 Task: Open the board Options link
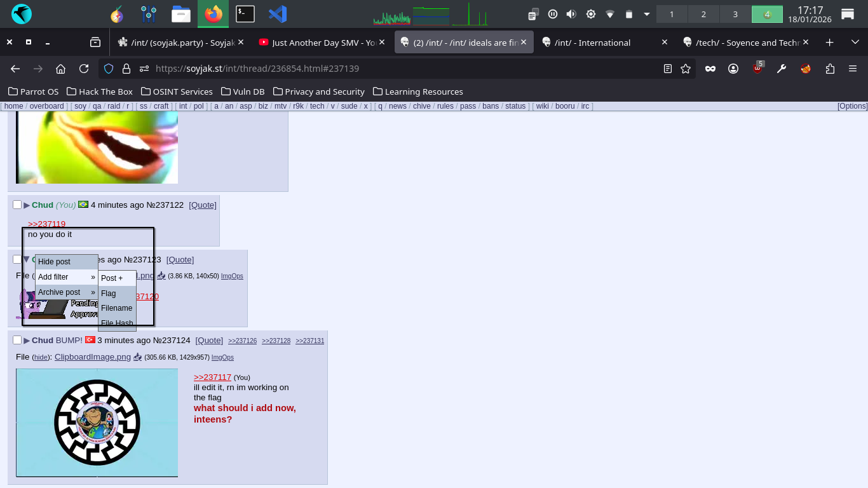click(x=852, y=106)
